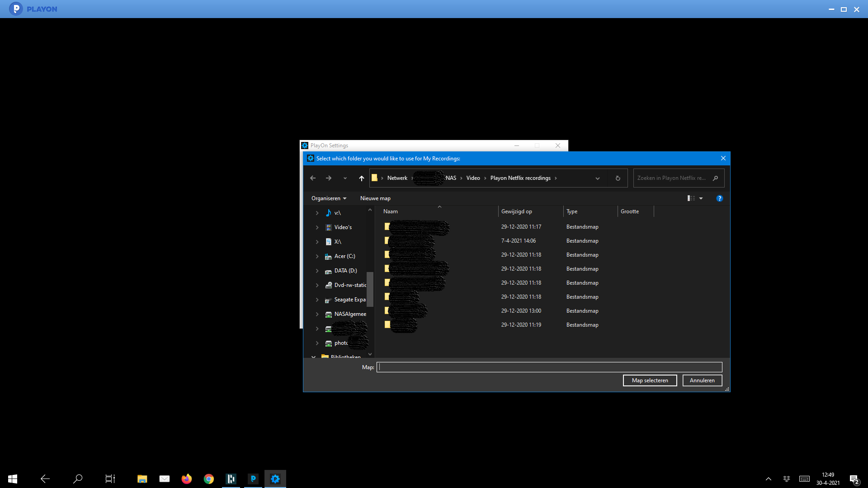Open the Mail app from taskbar
The height and width of the screenshot is (488, 868).
(165, 479)
